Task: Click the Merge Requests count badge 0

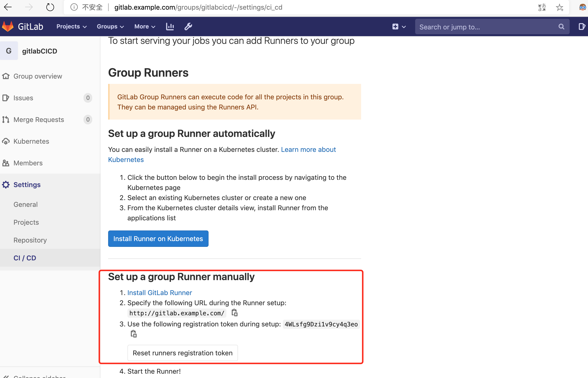Action: (x=88, y=120)
